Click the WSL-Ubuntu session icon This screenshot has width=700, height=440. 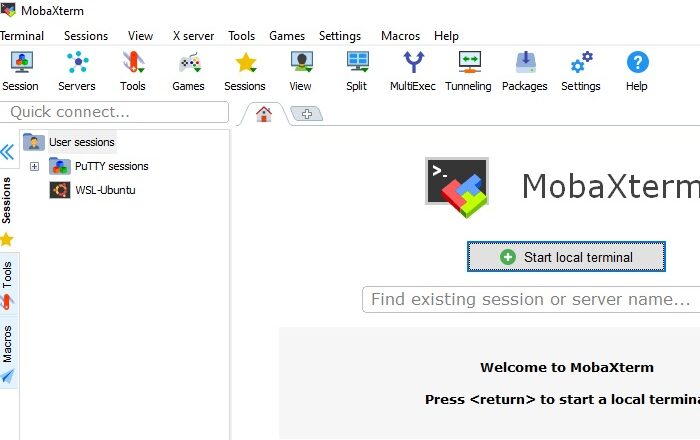click(60, 190)
